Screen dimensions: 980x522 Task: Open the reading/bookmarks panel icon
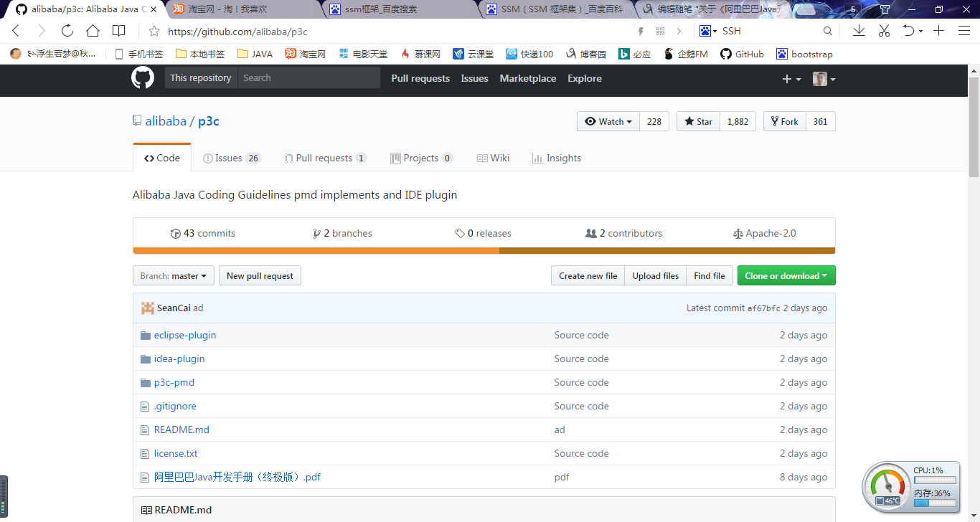click(119, 31)
